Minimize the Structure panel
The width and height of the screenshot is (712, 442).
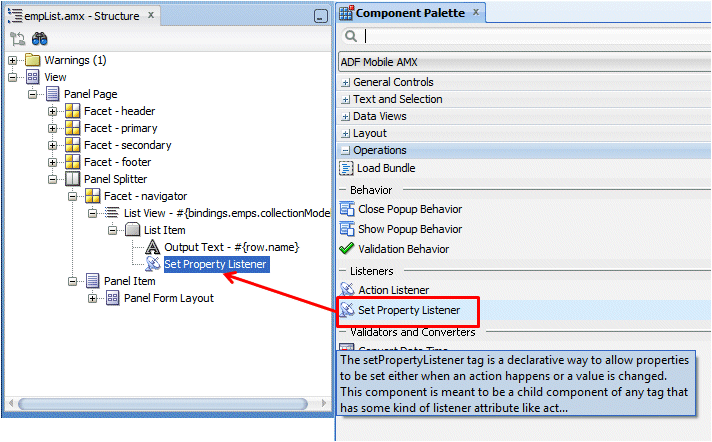pos(321,16)
